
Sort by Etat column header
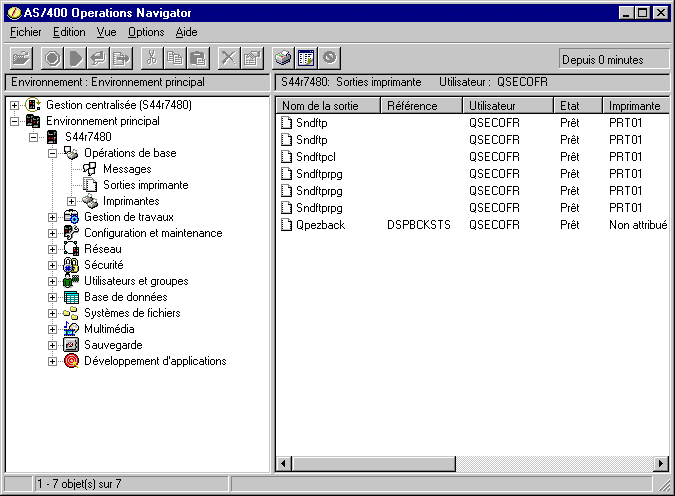tap(578, 105)
